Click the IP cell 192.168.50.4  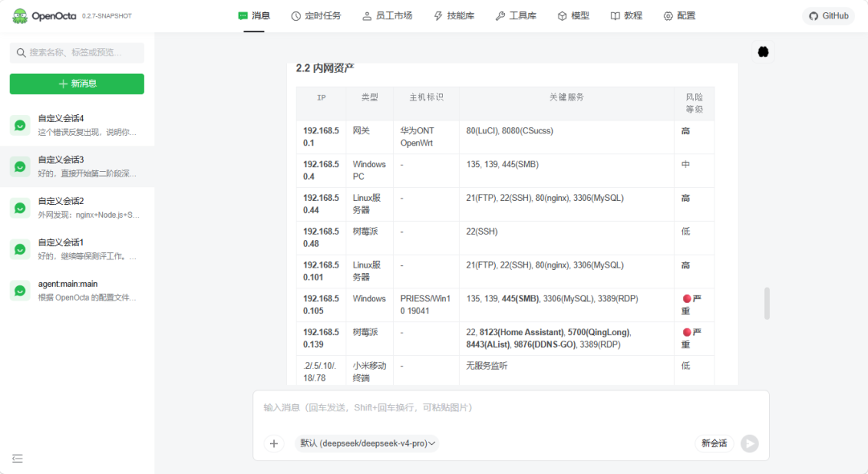(x=321, y=170)
